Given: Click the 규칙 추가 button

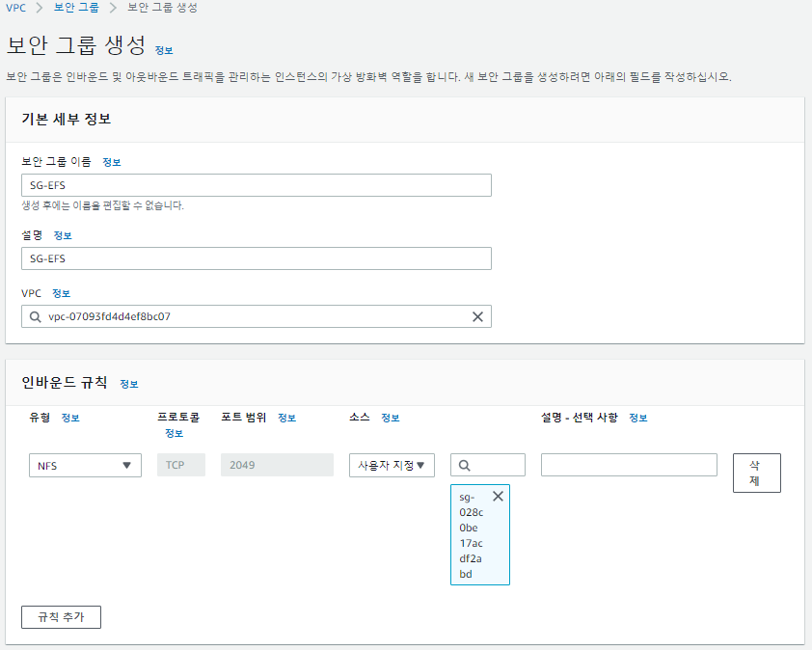Looking at the screenshot, I should pos(61,617).
